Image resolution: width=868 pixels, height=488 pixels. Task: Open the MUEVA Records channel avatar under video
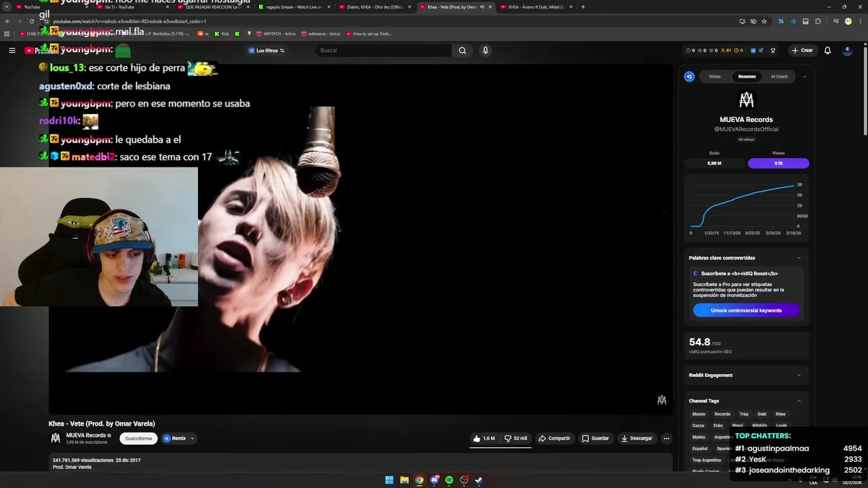point(56,438)
